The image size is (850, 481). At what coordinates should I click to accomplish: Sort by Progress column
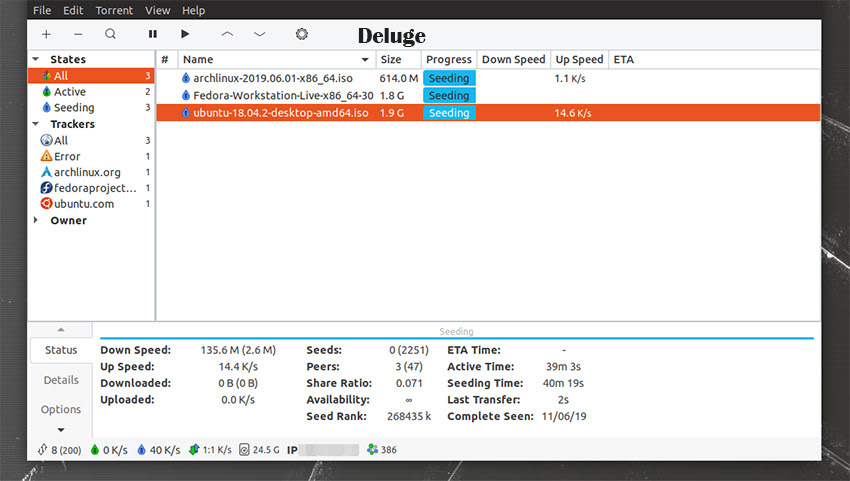pyautogui.click(x=449, y=60)
